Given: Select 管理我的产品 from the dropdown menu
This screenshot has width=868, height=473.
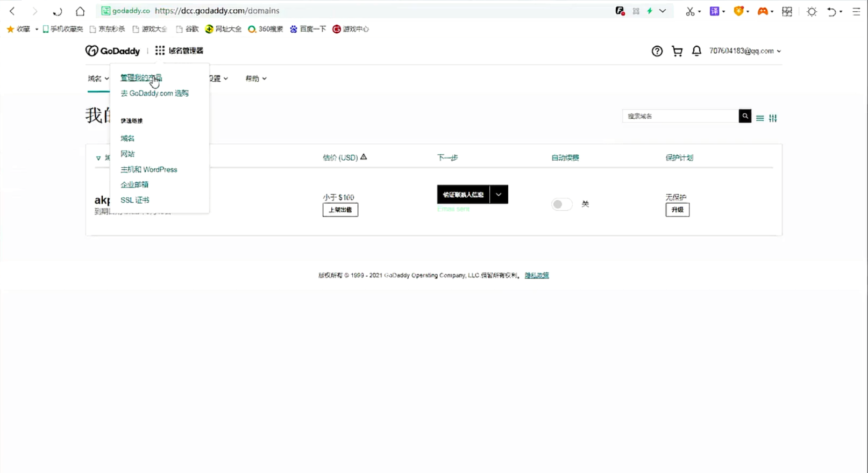Looking at the screenshot, I should click(x=141, y=78).
